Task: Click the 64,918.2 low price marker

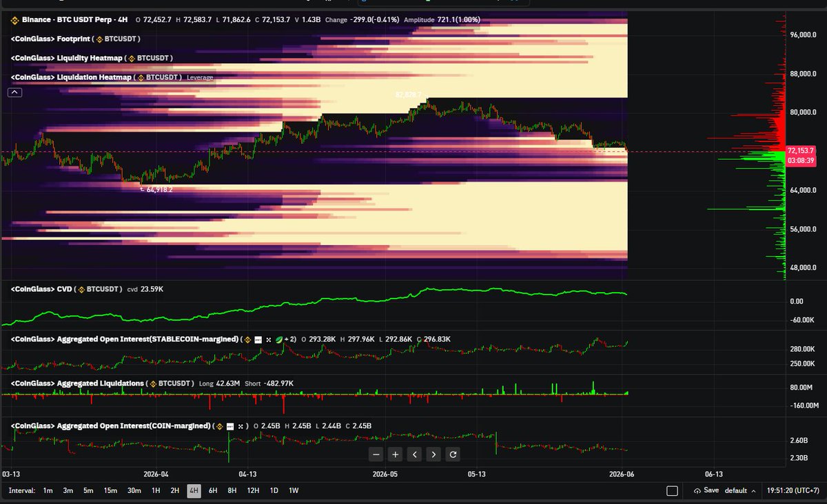Action: click(159, 189)
